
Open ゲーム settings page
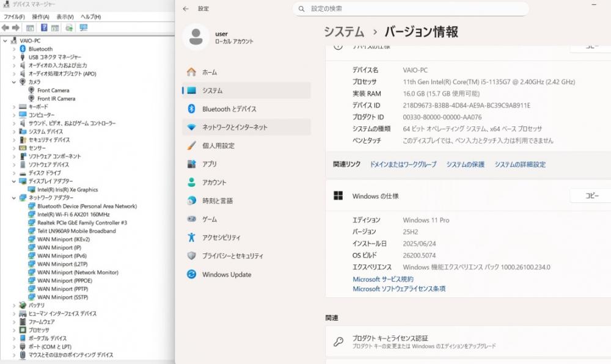point(246,219)
